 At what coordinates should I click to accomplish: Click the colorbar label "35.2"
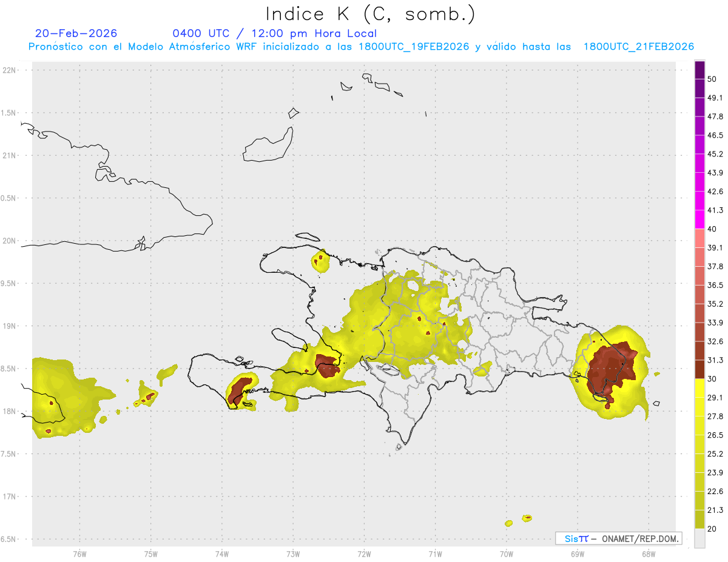pos(715,304)
